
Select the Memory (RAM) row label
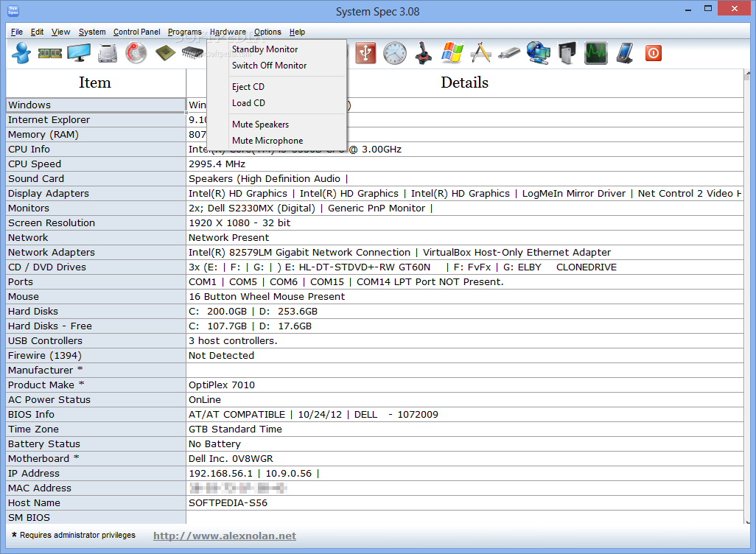point(96,135)
